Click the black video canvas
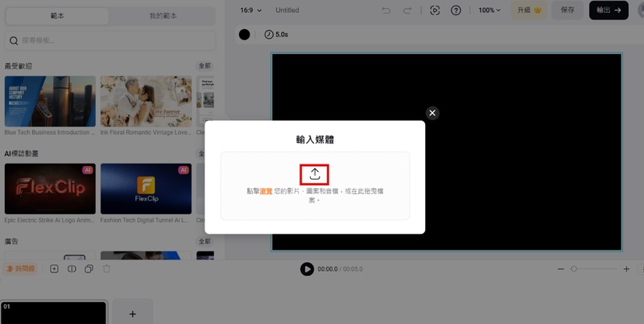The height and width of the screenshot is (324, 644). click(447, 152)
